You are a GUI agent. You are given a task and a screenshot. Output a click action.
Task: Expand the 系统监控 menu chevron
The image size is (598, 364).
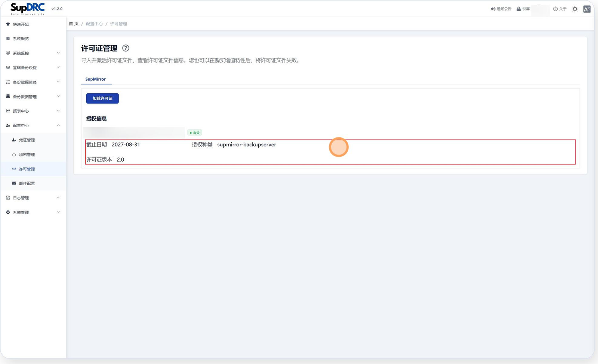[58, 53]
